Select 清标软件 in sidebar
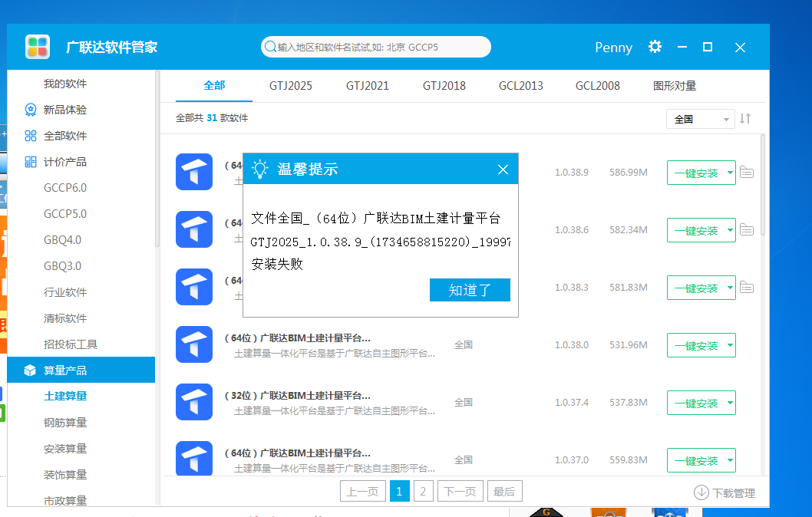 pos(64,318)
